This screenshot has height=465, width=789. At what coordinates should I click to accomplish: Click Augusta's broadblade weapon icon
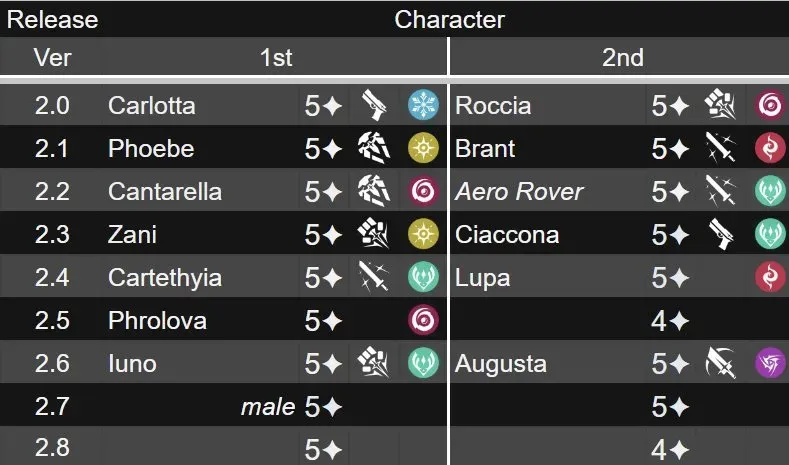tap(721, 363)
